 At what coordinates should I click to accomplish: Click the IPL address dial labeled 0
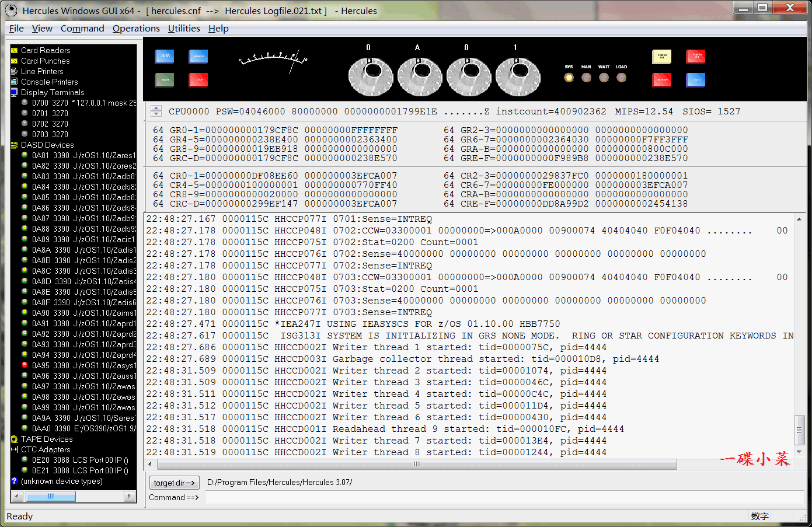coord(371,76)
